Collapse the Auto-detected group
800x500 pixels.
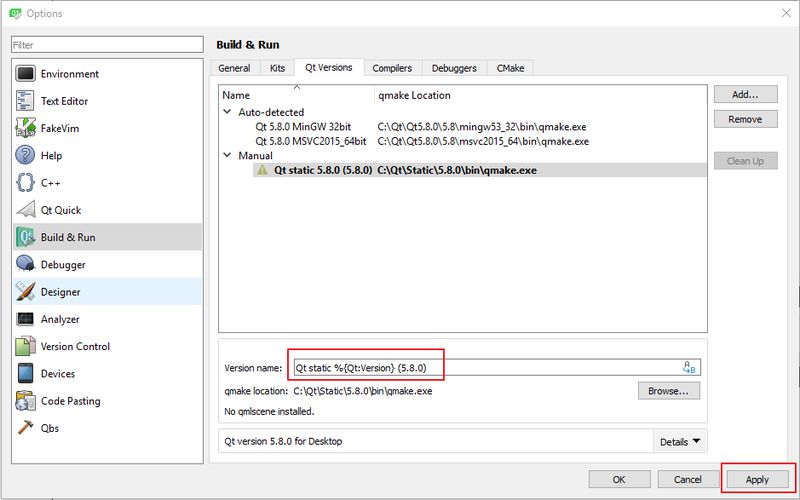pos(228,112)
